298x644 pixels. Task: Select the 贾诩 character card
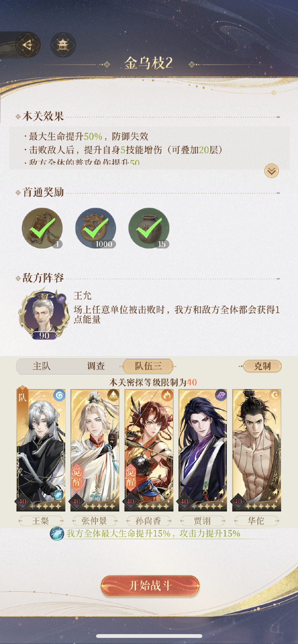click(203, 450)
